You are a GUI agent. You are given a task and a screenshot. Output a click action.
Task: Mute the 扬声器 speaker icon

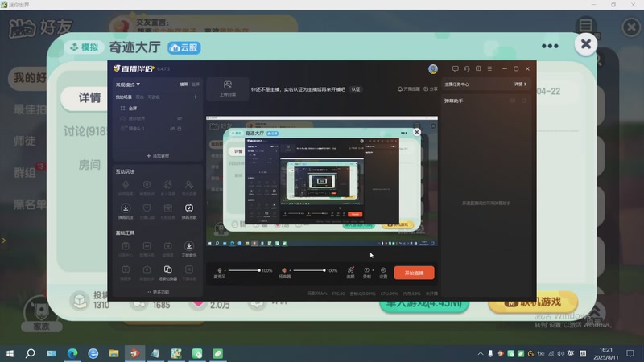coord(284,270)
